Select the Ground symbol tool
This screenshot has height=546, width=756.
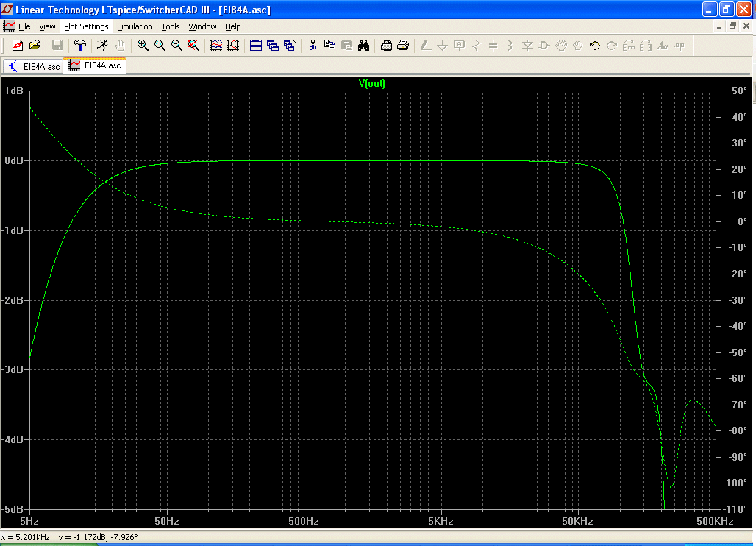tap(442, 46)
